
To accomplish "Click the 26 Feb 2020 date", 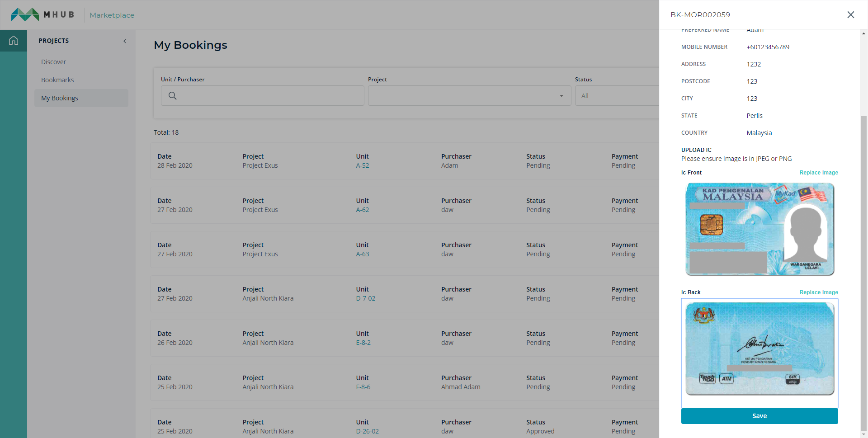I will click(175, 343).
